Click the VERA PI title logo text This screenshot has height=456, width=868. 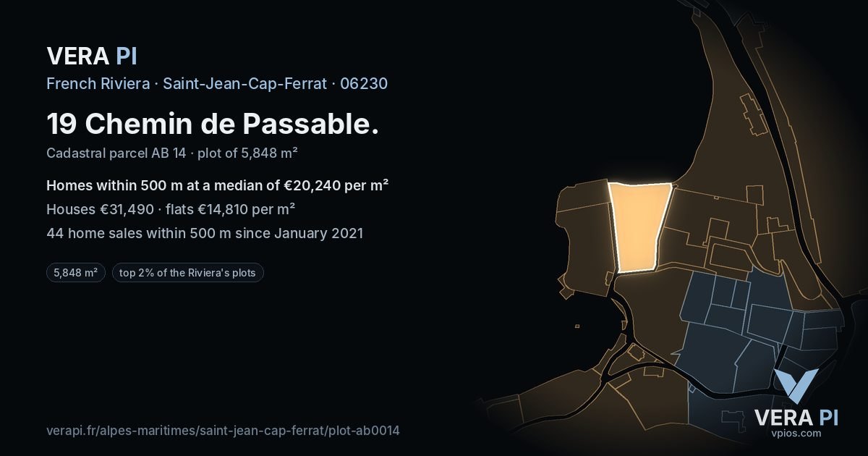point(92,56)
